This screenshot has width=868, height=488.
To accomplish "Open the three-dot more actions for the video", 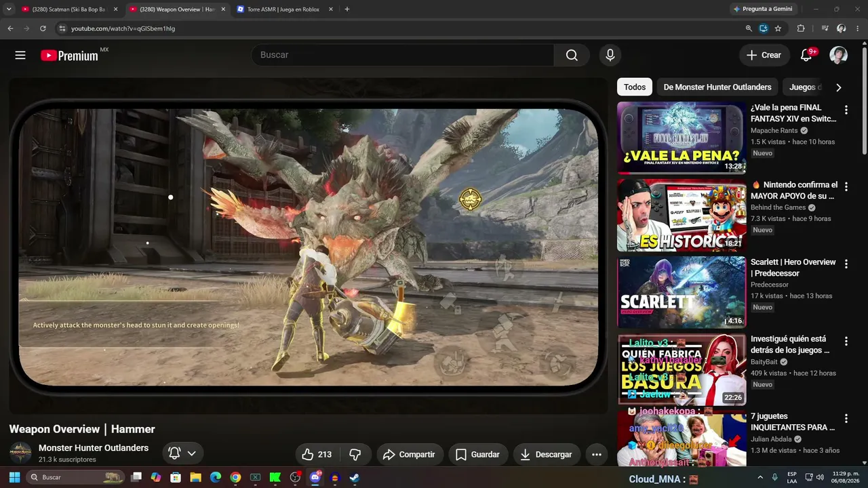I will pos(597,455).
